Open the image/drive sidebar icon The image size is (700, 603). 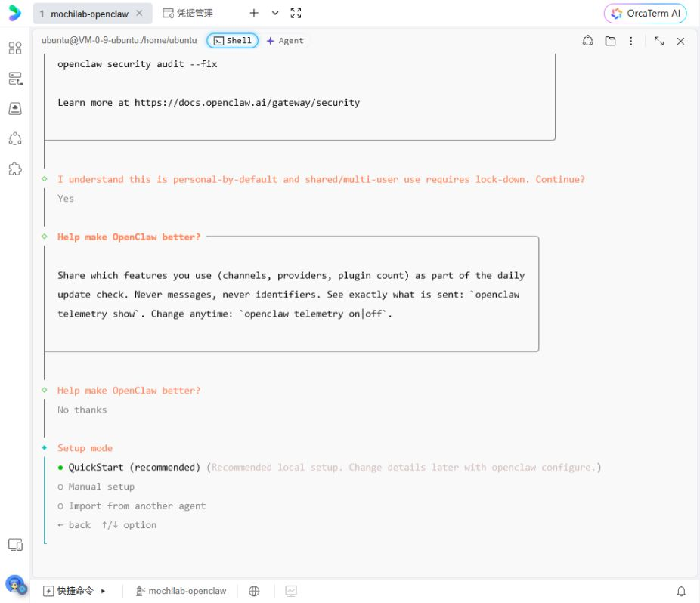(x=15, y=109)
